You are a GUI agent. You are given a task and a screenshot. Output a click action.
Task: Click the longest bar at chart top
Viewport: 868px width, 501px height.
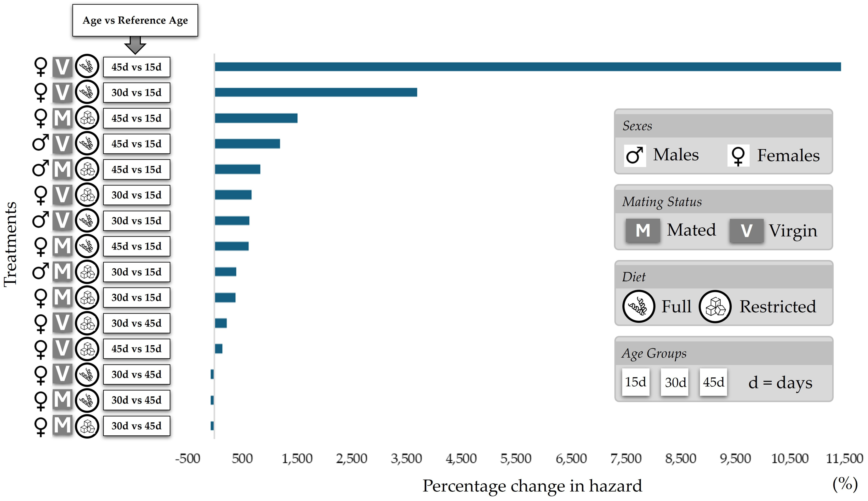point(527,67)
